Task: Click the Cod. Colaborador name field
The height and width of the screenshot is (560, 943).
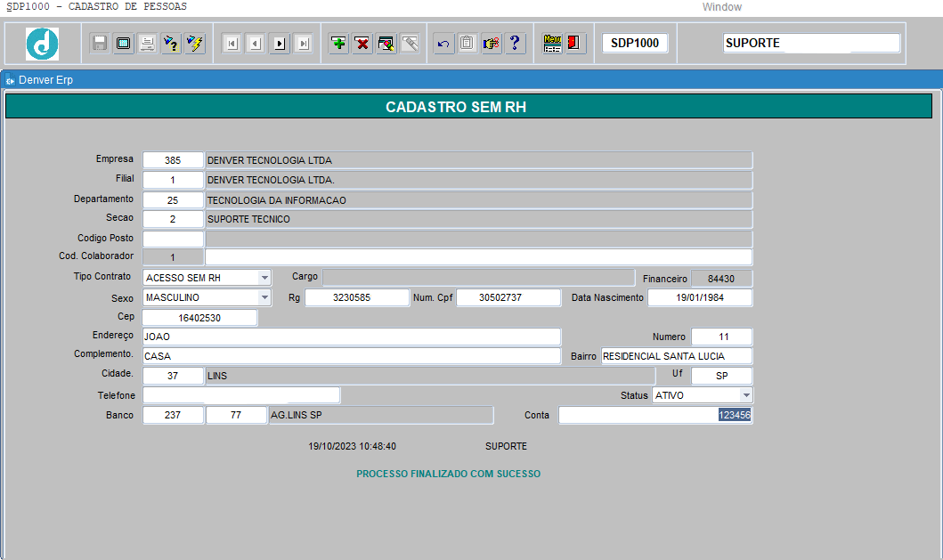Action: [x=478, y=256]
